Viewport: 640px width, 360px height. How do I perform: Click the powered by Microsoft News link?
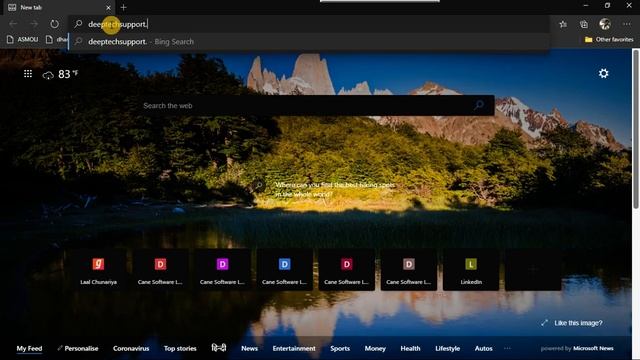click(577, 348)
